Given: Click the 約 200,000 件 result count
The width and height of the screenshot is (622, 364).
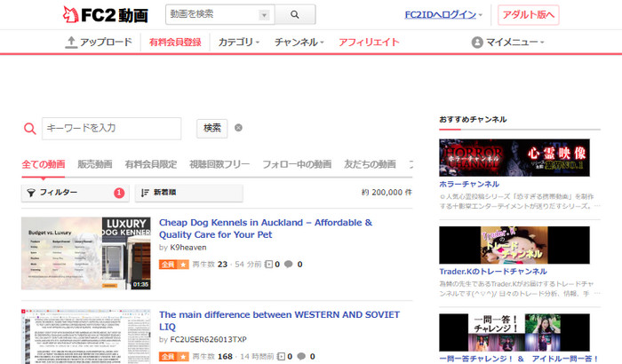Looking at the screenshot, I should point(387,193).
